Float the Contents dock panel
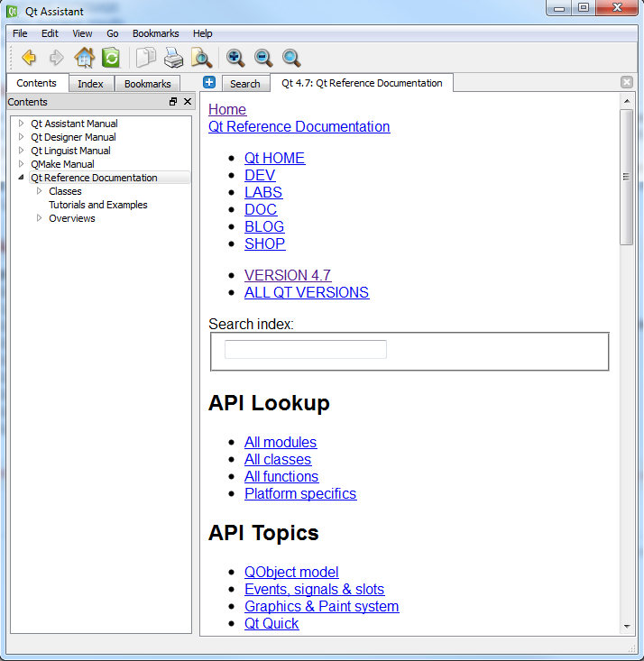The image size is (644, 661). click(x=173, y=102)
